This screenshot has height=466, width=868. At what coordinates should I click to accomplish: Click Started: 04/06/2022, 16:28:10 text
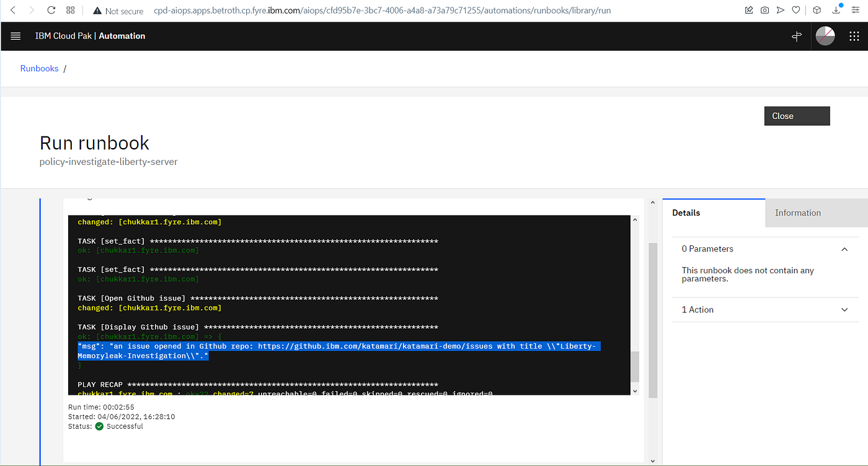click(122, 417)
